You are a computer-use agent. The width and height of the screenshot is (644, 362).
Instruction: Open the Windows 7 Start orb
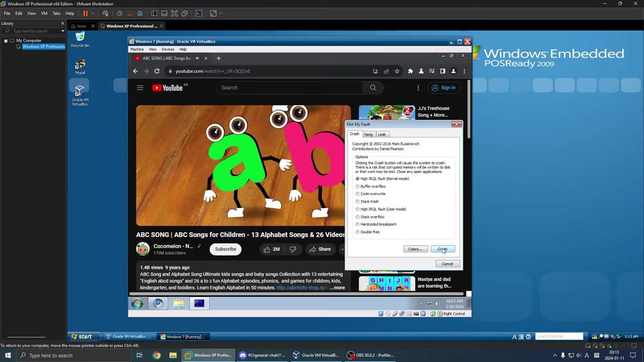(137, 304)
